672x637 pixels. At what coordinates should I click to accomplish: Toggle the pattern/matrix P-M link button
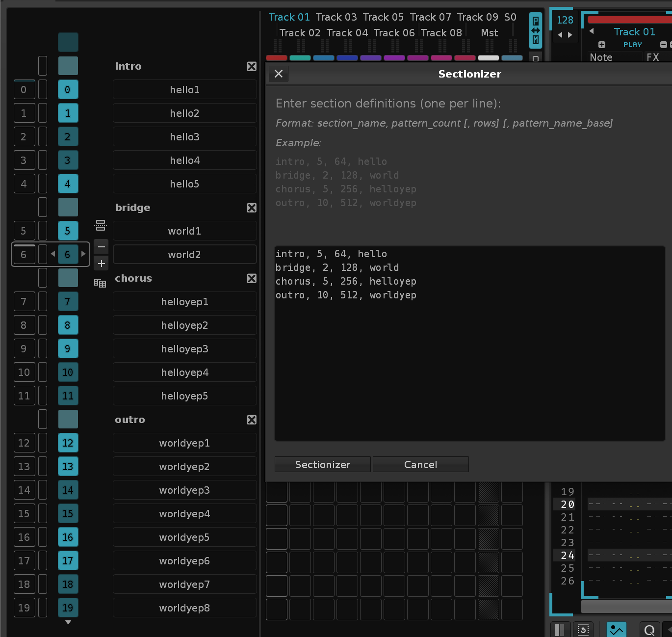(536, 30)
